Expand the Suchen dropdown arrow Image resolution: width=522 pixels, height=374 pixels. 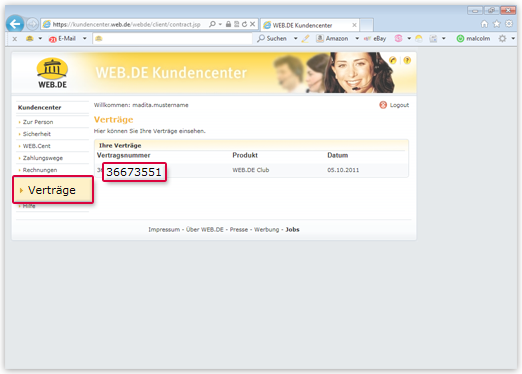click(295, 39)
